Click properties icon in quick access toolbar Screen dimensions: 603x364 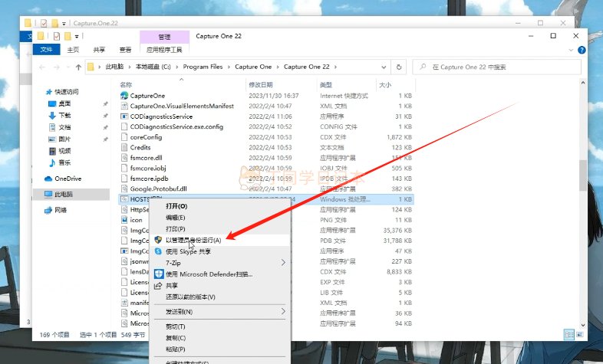pyautogui.click(x=57, y=36)
